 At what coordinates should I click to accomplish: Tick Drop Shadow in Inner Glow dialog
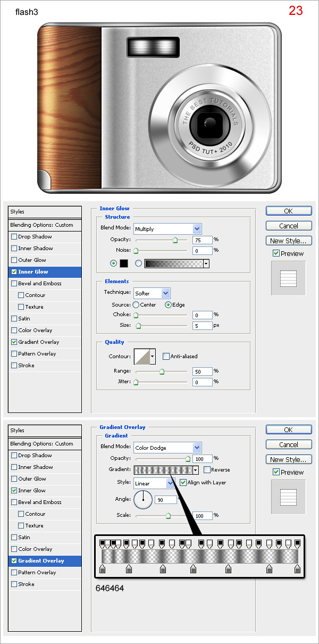(14, 237)
